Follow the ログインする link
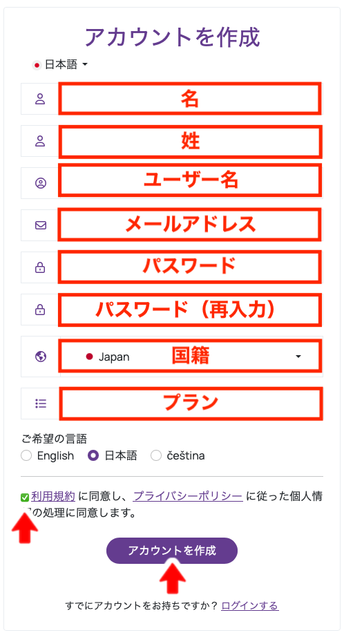Screen dimensions: 344x644 click(250, 605)
